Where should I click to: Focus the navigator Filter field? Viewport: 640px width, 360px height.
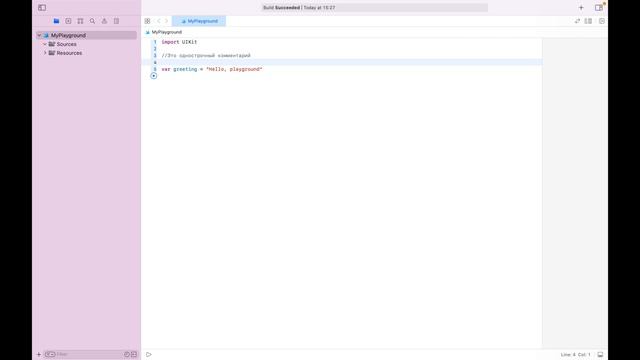(x=89, y=354)
